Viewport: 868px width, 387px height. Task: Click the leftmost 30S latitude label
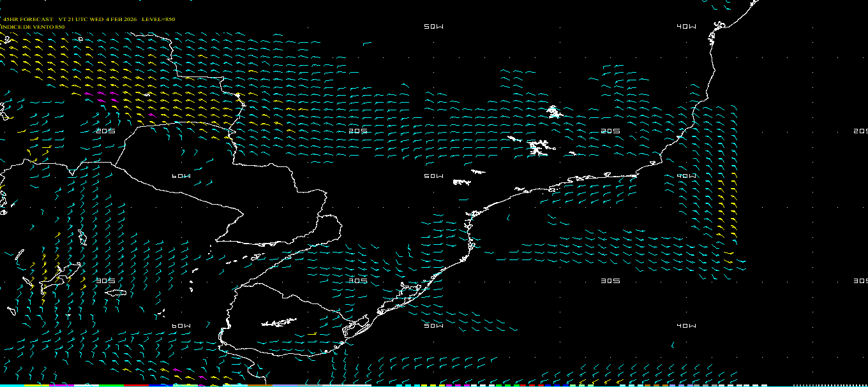pos(105,281)
